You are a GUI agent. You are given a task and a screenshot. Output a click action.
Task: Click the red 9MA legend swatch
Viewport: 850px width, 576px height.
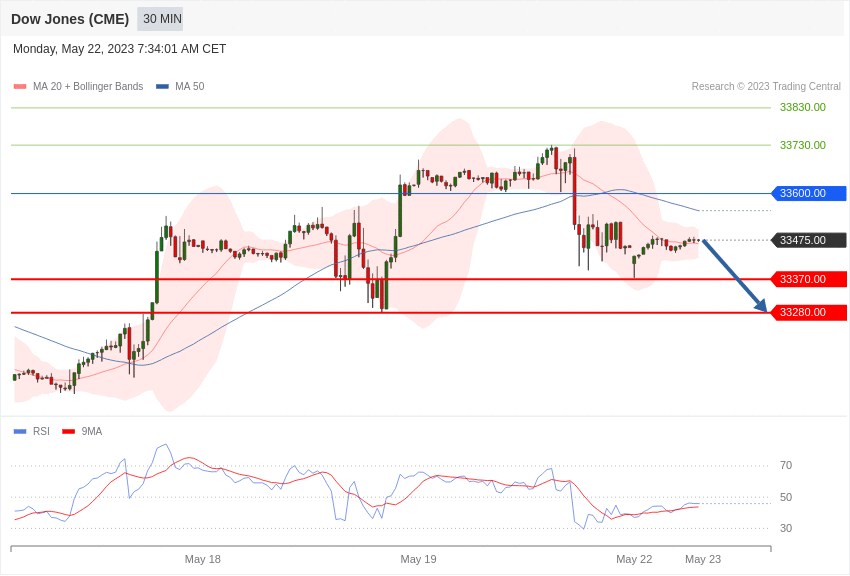click(69, 431)
